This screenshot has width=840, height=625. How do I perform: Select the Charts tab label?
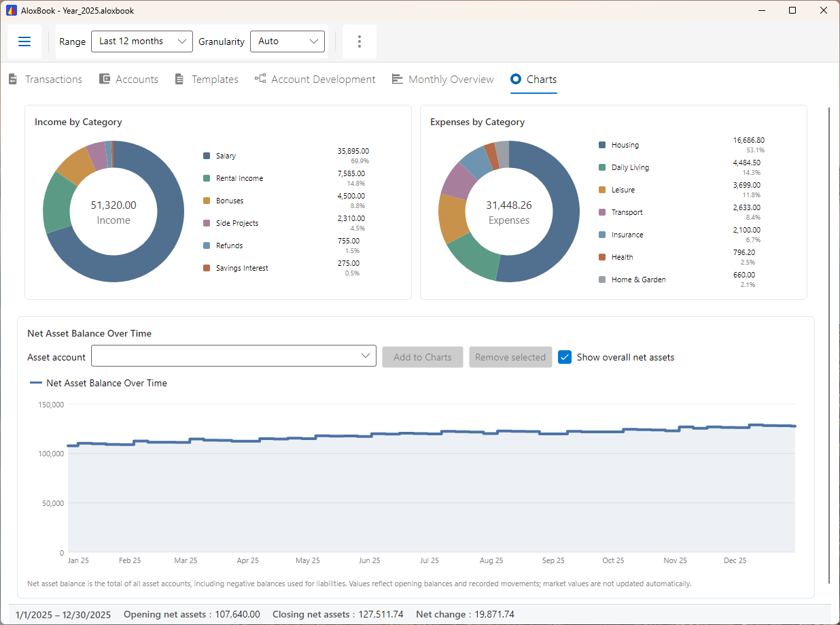[542, 80]
